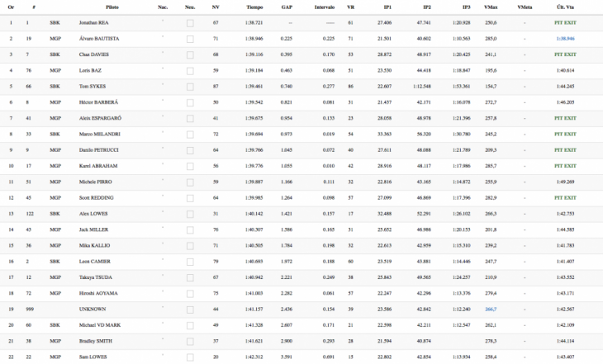Sort the table by VMax header

pyautogui.click(x=491, y=7)
